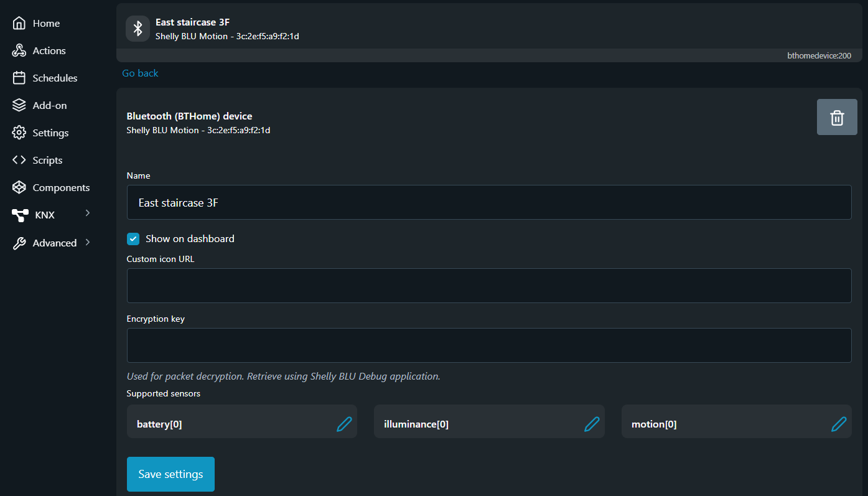Edit the battery[0] sensor pencil icon
The image size is (868, 496).
tap(344, 424)
